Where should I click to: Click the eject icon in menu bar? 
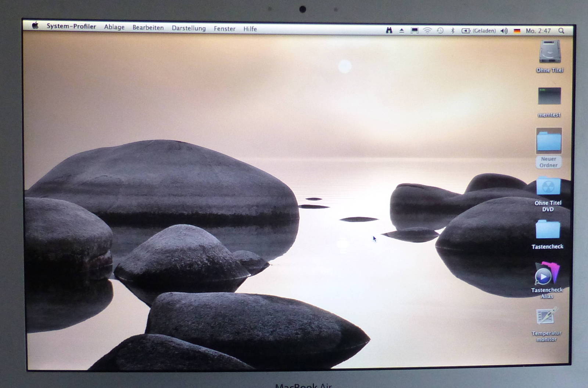(402, 31)
